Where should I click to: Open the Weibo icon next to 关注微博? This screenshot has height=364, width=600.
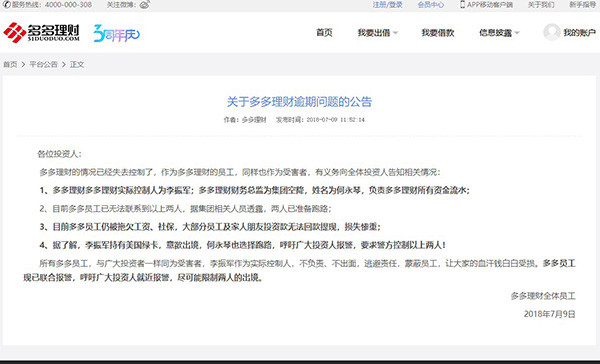click(x=145, y=5)
